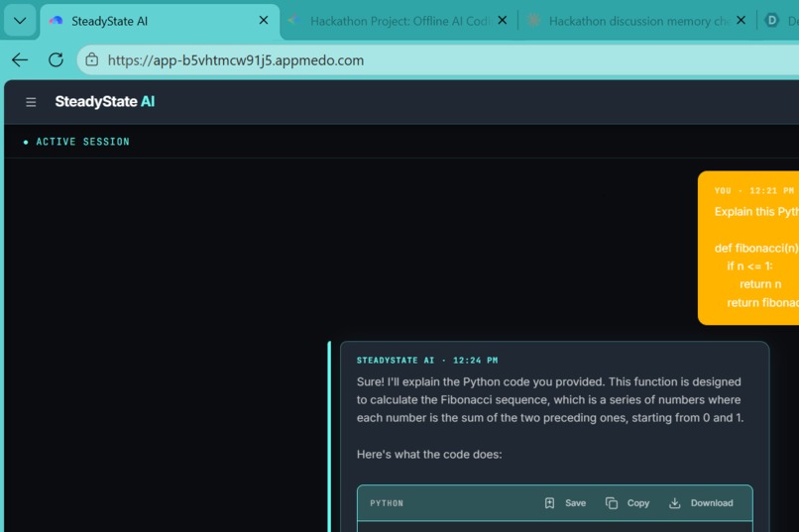This screenshot has height=532, width=799.
Task: Copy the Python code snippet
Action: pos(628,503)
